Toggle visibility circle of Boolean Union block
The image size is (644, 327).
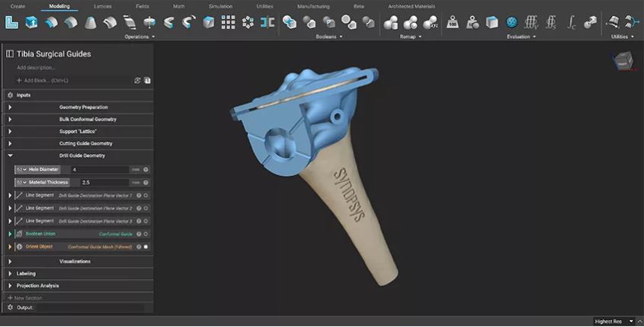pos(146,234)
